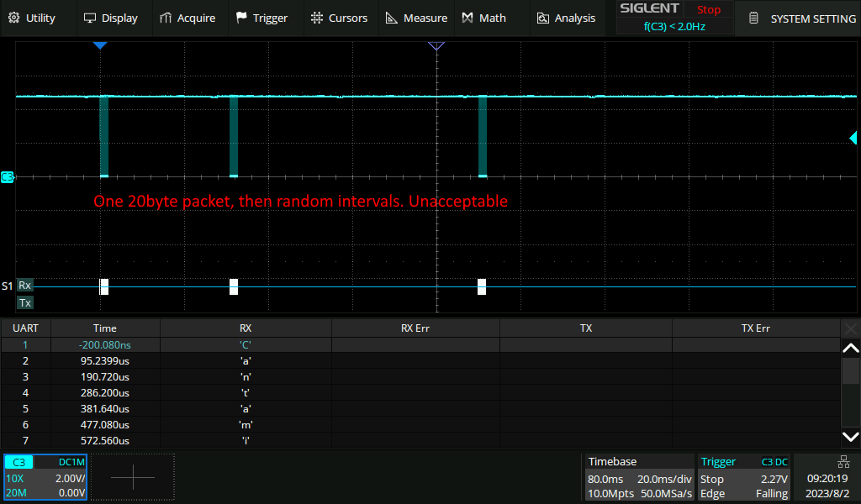Click the 10.0Mpts memory depth value

[x=610, y=493]
